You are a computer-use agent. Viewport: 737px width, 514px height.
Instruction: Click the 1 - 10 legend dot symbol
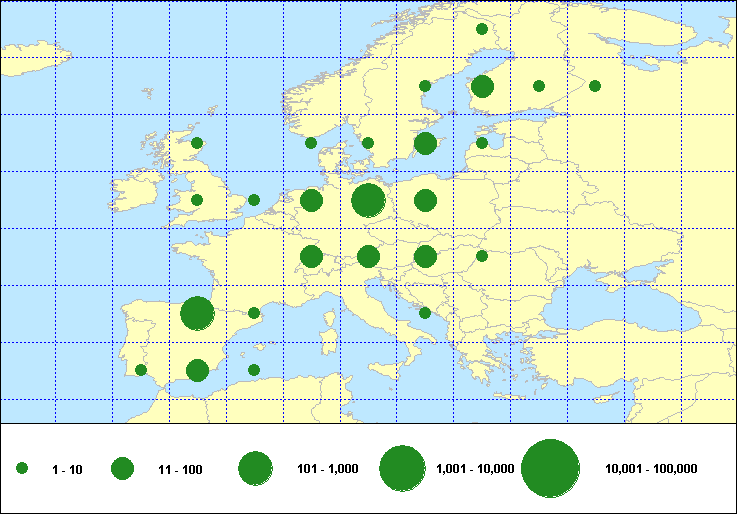22,468
